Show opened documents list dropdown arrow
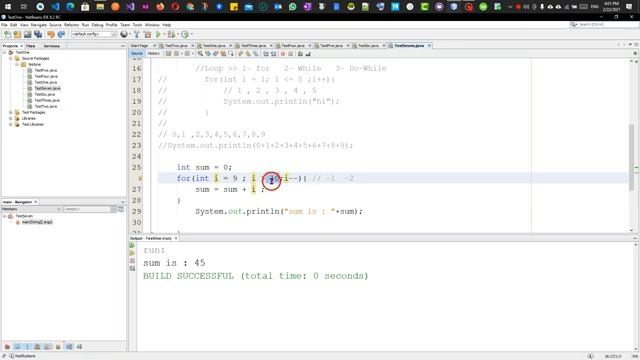640x360 pixels. click(x=630, y=45)
